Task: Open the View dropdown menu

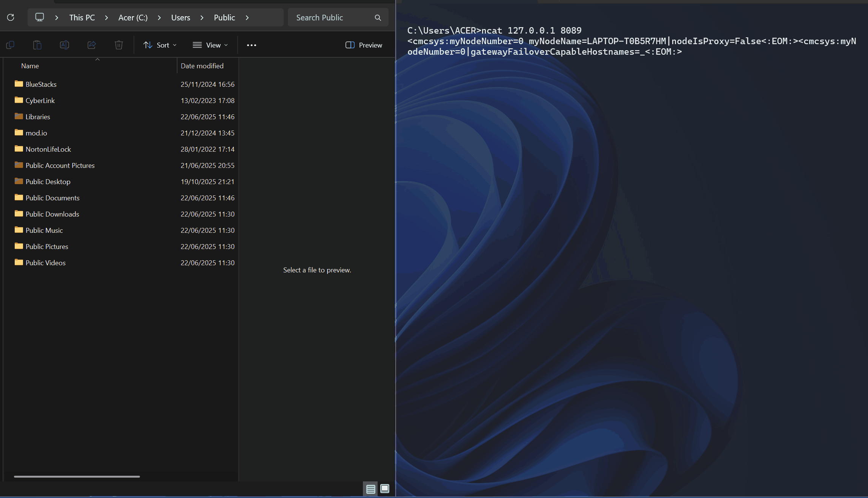Action: point(210,45)
